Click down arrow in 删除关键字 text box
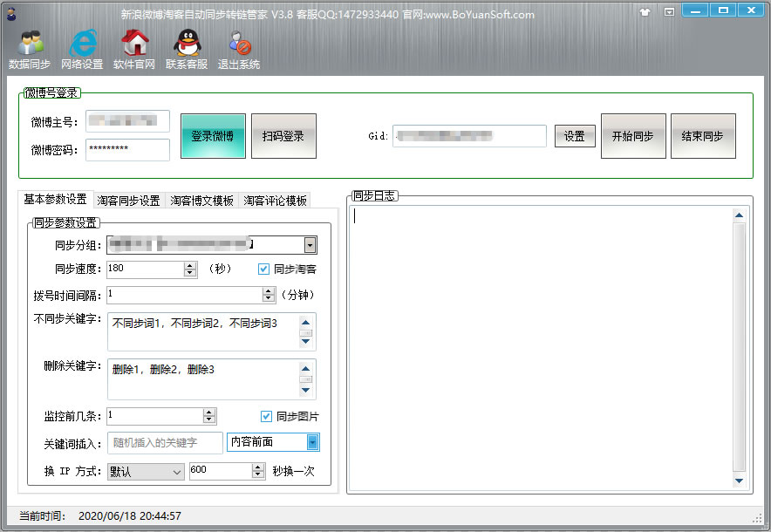The width and height of the screenshot is (771, 532). tap(305, 390)
